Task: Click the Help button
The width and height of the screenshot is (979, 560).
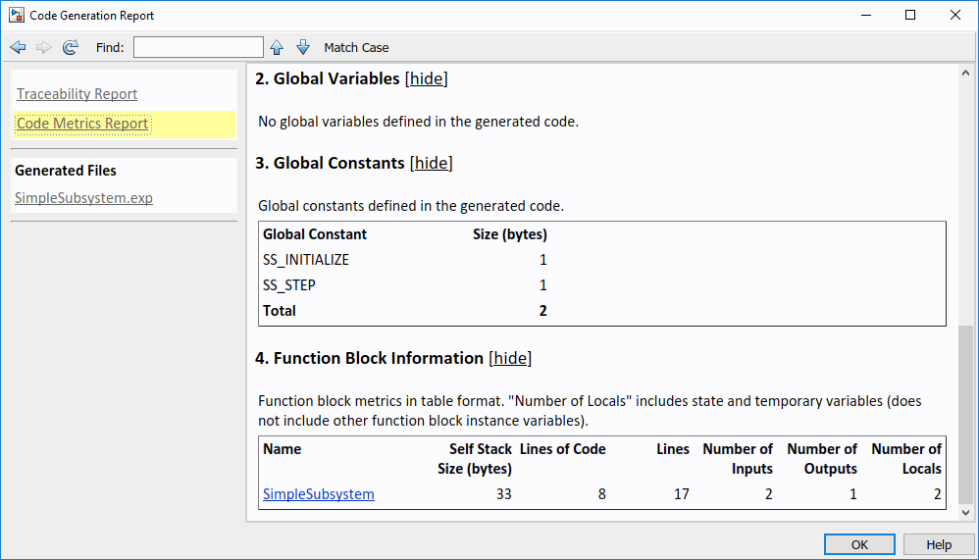Action: (x=939, y=544)
